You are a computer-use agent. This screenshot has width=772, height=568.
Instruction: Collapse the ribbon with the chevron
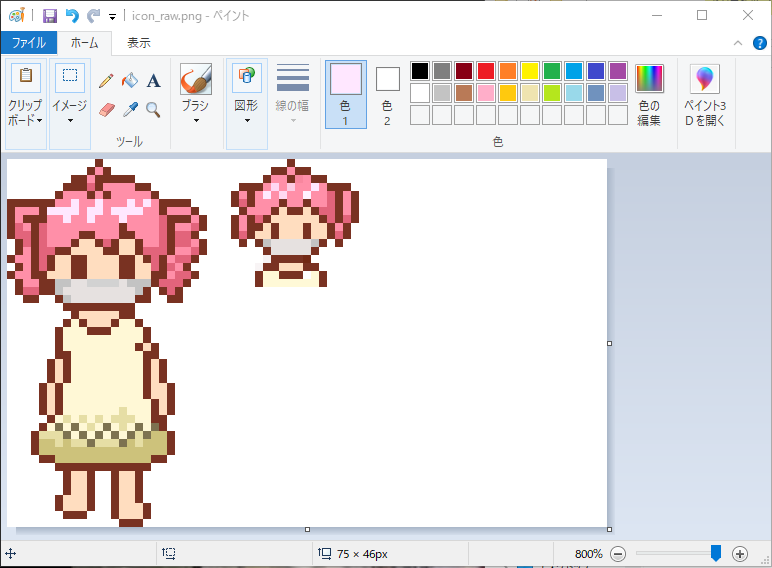click(738, 43)
